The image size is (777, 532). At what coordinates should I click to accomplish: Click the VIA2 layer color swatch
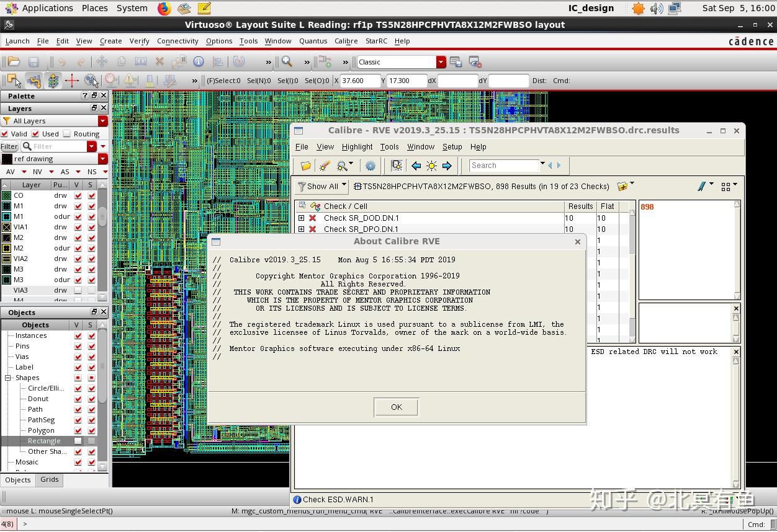6,259
